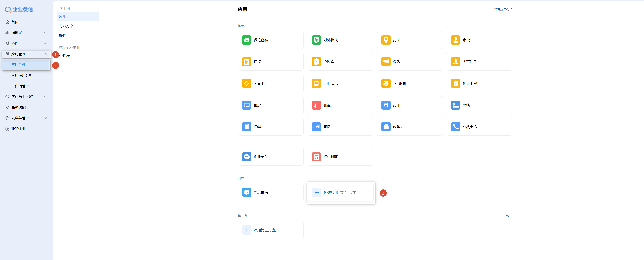Click the 消息推送 self-built app icon
This screenshot has width=644, height=260.
247,193
